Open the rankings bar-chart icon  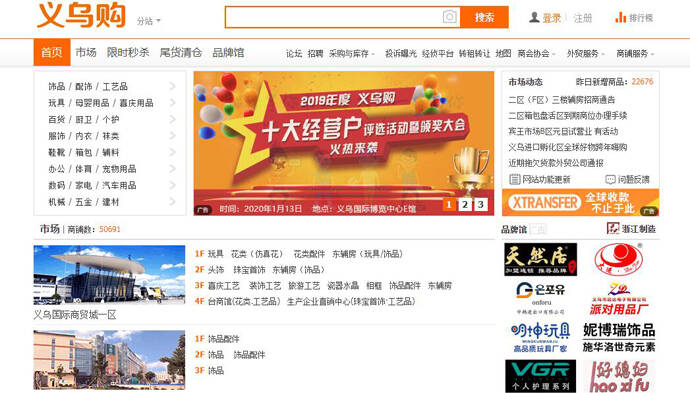[620, 18]
